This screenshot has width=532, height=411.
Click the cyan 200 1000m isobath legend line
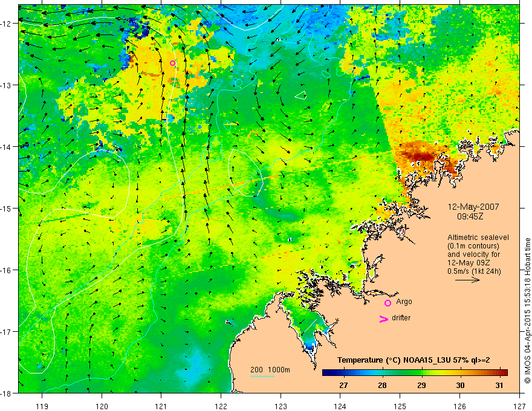pos(262,376)
